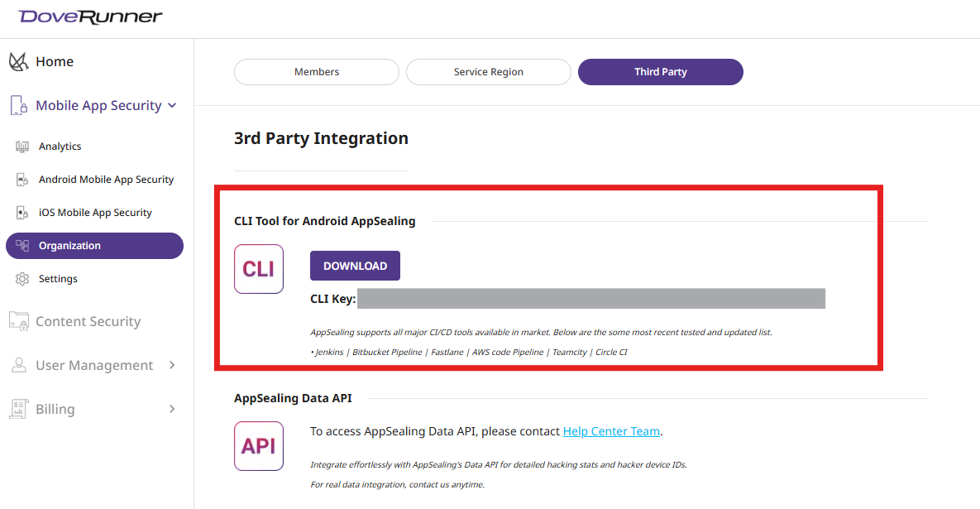Switch to the Members tab
The height and width of the screenshot is (509, 980).
click(316, 72)
